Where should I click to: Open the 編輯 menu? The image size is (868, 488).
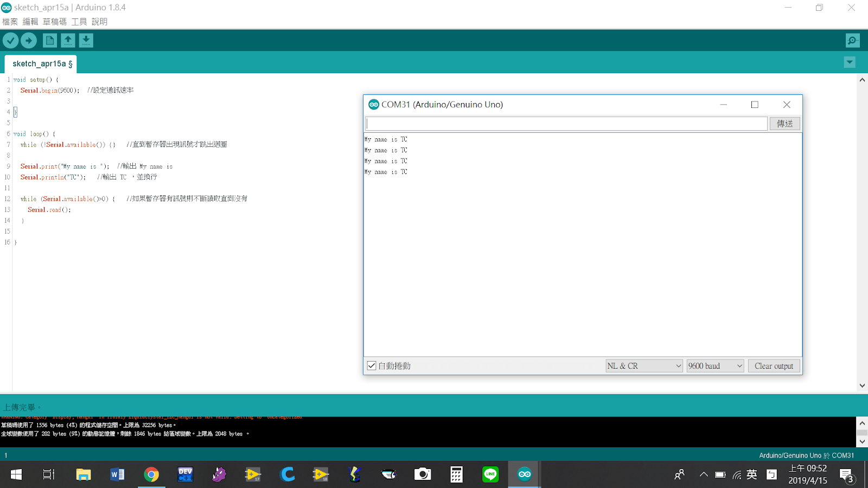[x=30, y=22]
